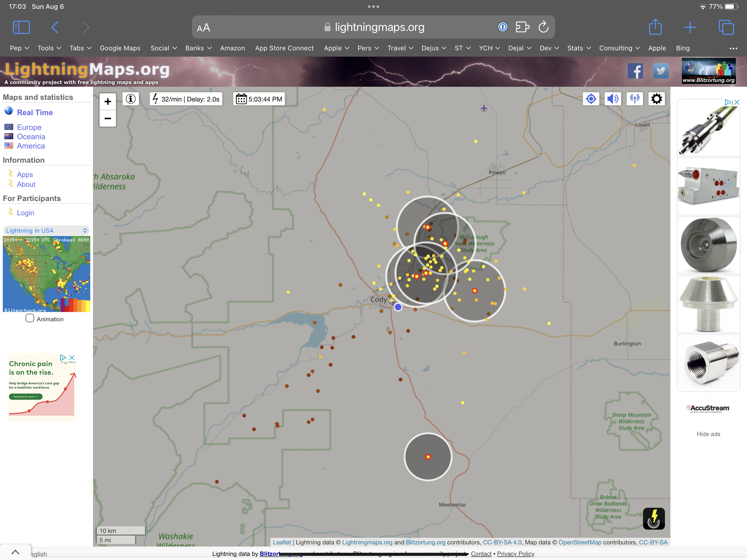The image size is (747, 560).
Task: Open map settings gear
Action: pyautogui.click(x=656, y=99)
